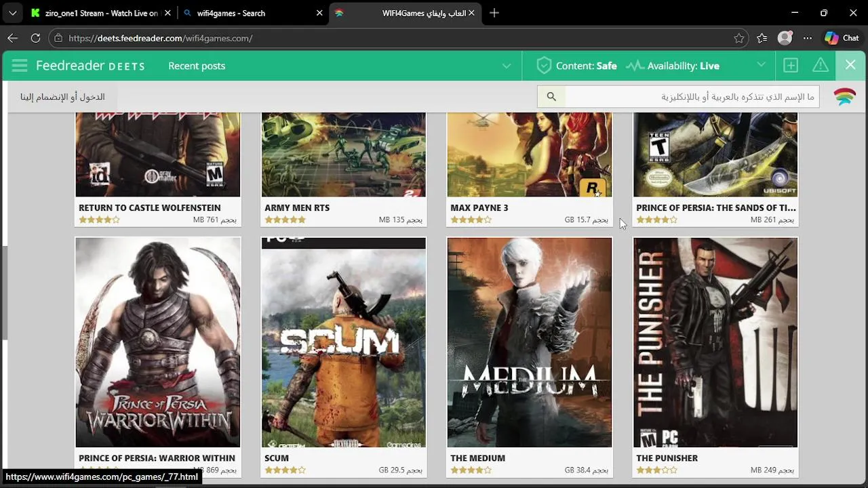Open the Max Payne 3 cover image
The width and height of the screenshot is (868, 488).
pos(530,155)
